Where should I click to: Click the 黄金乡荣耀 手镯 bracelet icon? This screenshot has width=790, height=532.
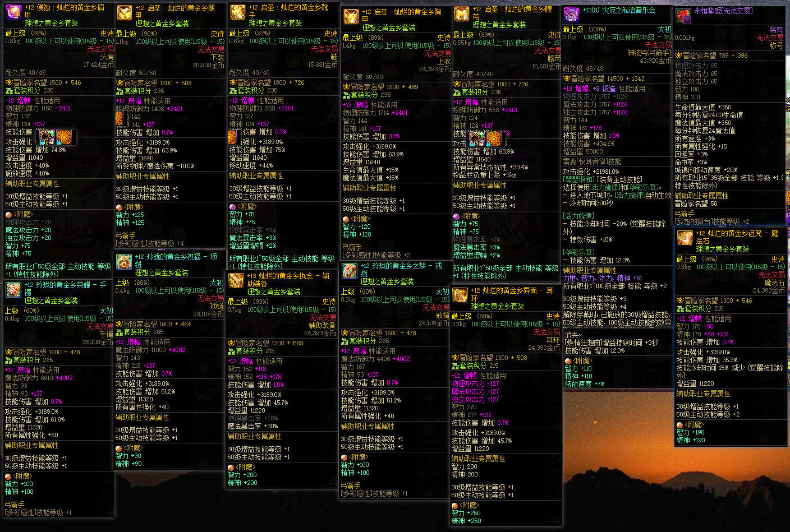tap(13, 289)
